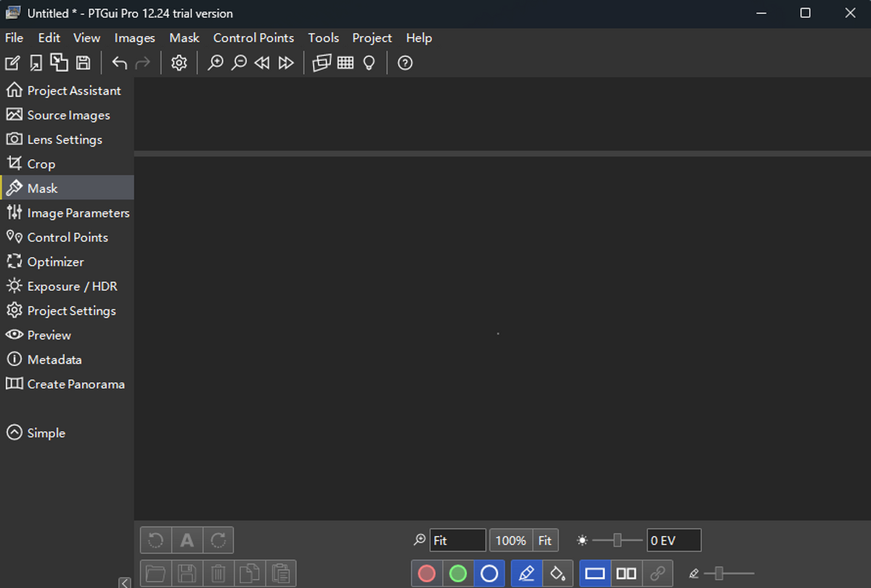Click the sidebar collapse arrow at bottom
871x588 pixels.
click(x=125, y=581)
